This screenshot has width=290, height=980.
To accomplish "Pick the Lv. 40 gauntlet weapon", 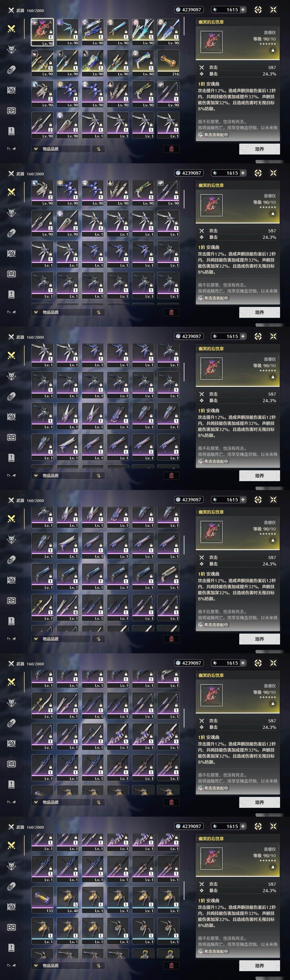I will tap(68, 900).
